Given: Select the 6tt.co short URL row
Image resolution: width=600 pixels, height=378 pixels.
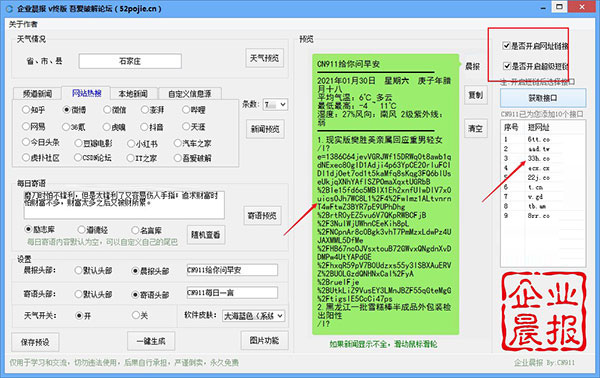Looking at the screenshot, I should pyautogui.click(x=543, y=140).
